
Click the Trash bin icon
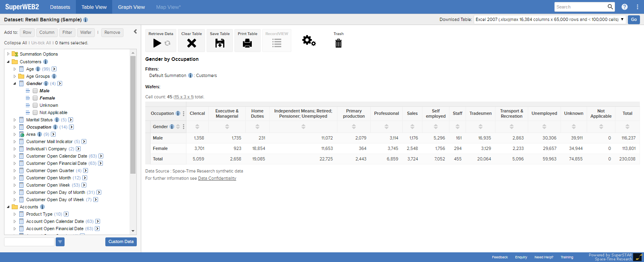tap(339, 43)
